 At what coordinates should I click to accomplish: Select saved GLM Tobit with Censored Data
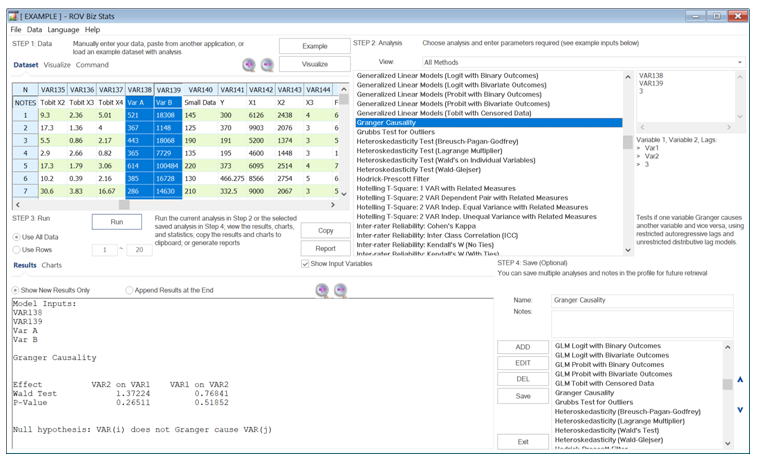[x=638, y=384]
